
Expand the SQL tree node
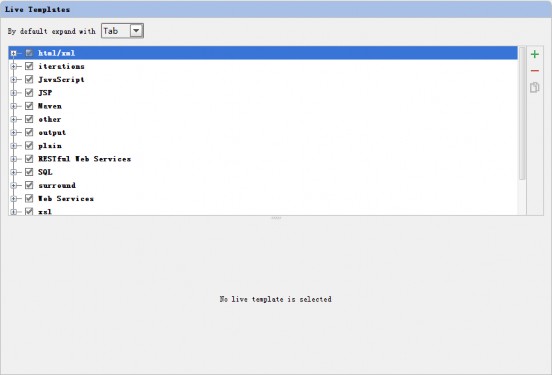[x=13, y=172]
